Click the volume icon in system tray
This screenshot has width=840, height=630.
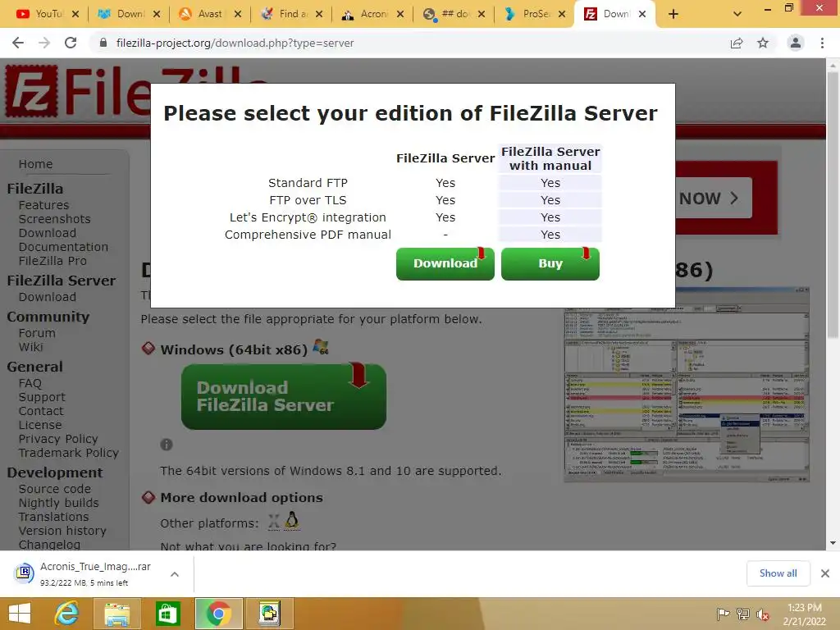tap(763, 614)
